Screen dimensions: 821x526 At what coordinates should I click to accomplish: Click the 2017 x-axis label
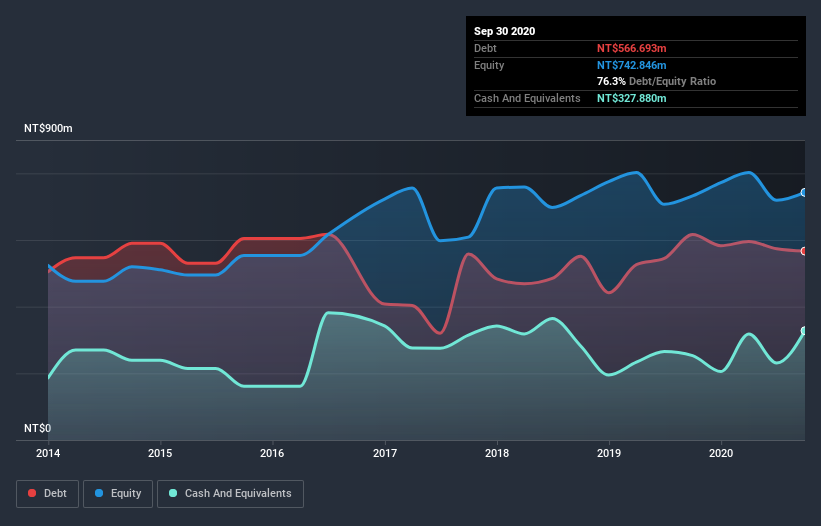[x=385, y=453]
